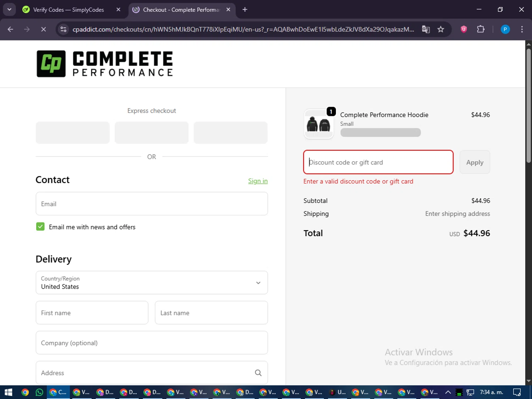Click the Enter a valid discount code error
532x399 pixels.
pos(358,181)
